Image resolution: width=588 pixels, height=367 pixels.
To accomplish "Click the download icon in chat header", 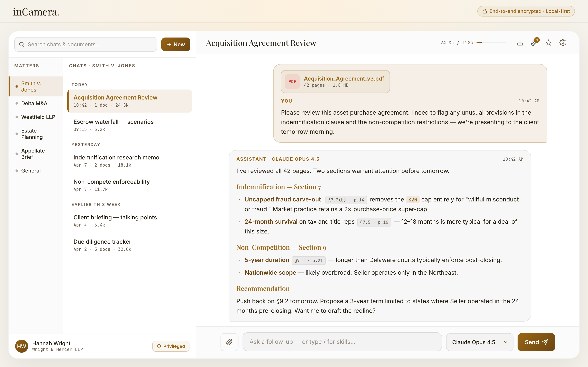I will [520, 43].
